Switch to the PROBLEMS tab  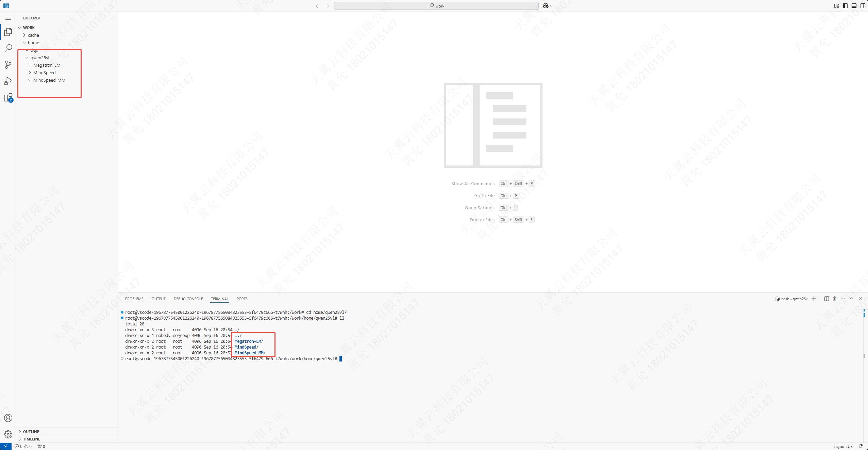coord(134,299)
